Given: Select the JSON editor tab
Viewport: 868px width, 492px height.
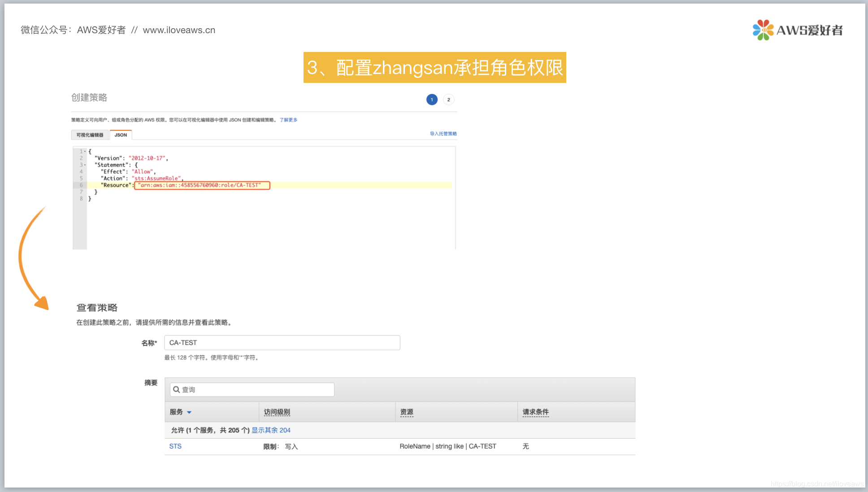Looking at the screenshot, I should click(121, 135).
